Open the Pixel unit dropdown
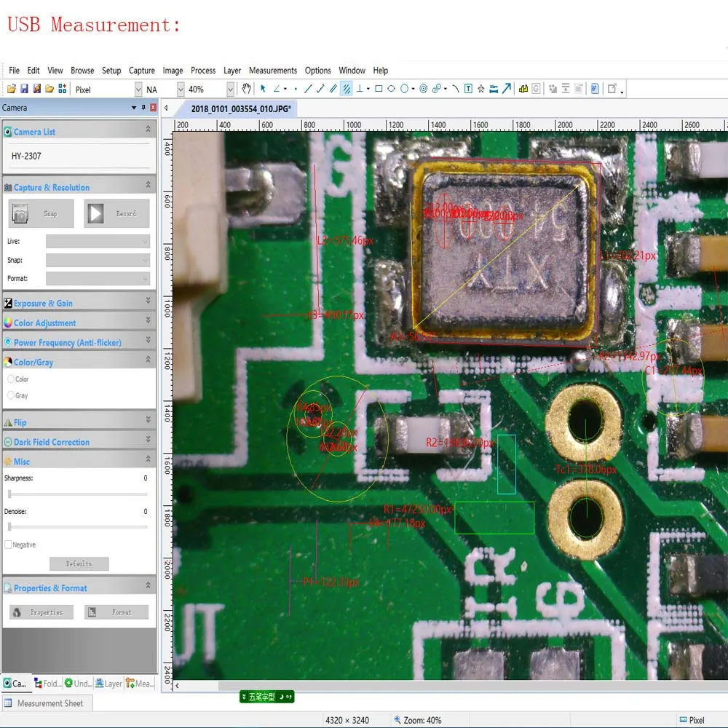Viewport: 728px width, 728px height. tap(138, 90)
